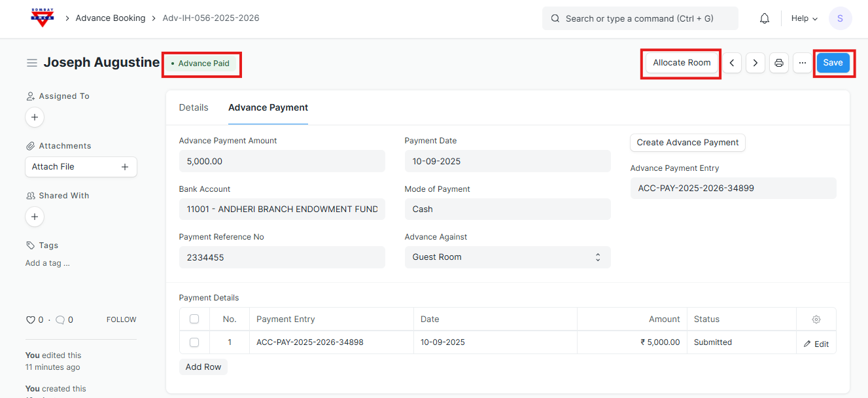Check row 1 payment entry checkbox
868x398 pixels.
tap(194, 342)
